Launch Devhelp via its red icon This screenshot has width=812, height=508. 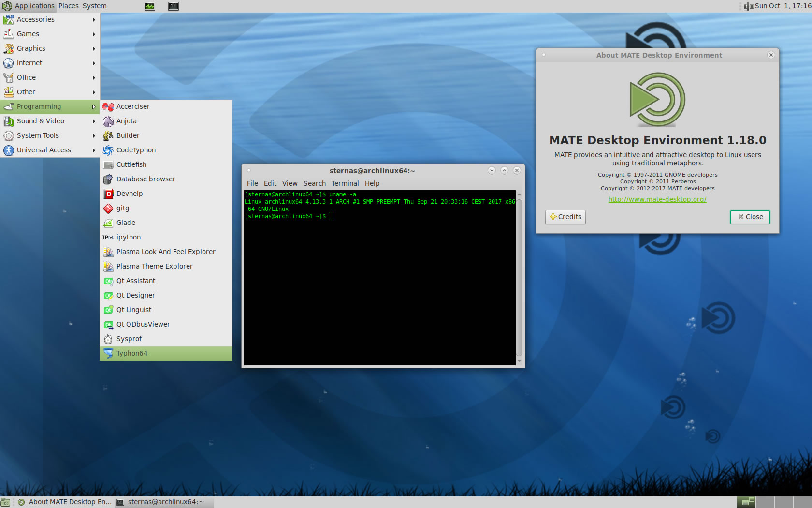click(x=108, y=194)
